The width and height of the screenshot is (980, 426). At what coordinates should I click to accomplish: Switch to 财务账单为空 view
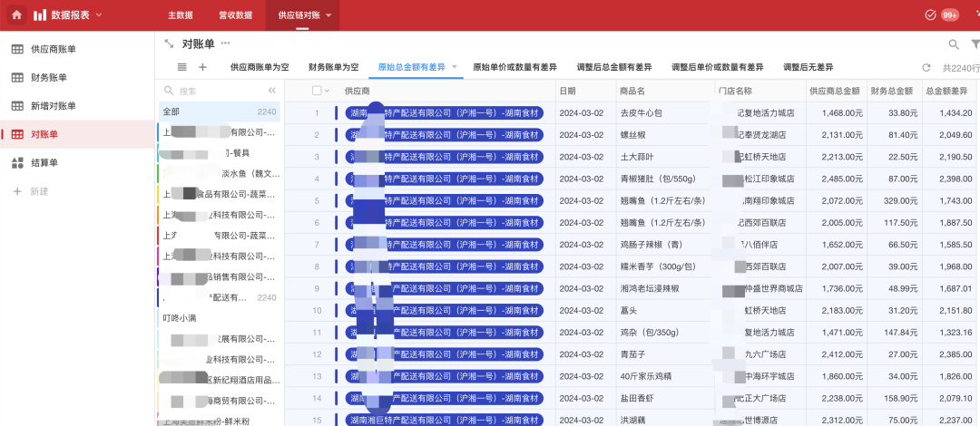pos(334,67)
